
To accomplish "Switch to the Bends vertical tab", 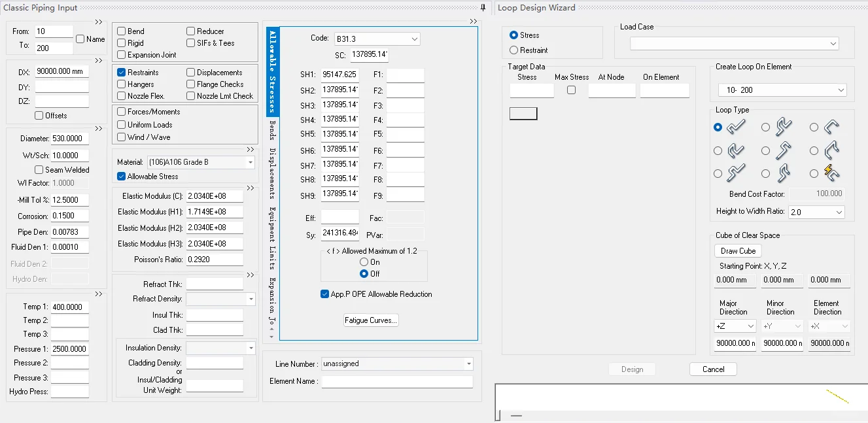I will point(273,130).
